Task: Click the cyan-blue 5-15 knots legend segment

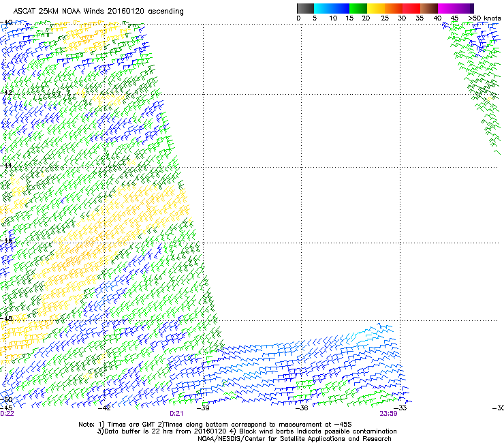Action: [x=332, y=8]
